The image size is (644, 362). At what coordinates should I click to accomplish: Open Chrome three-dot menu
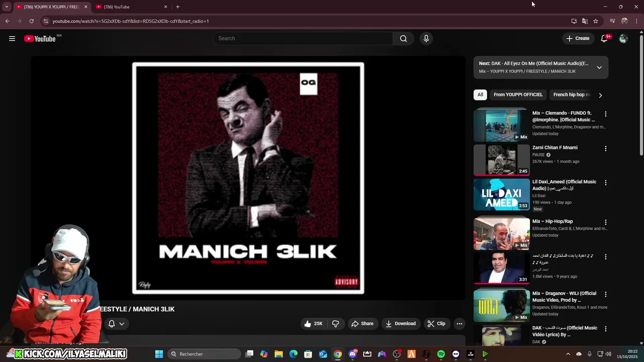pos(637,21)
